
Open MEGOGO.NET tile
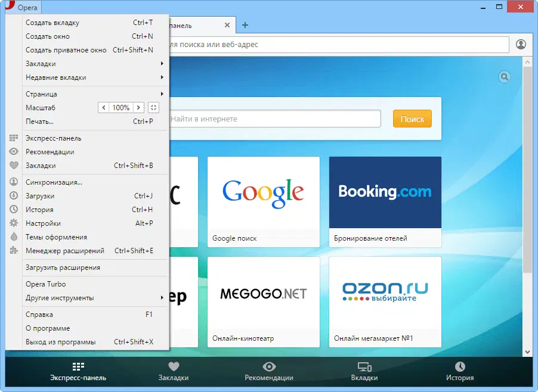(264, 302)
